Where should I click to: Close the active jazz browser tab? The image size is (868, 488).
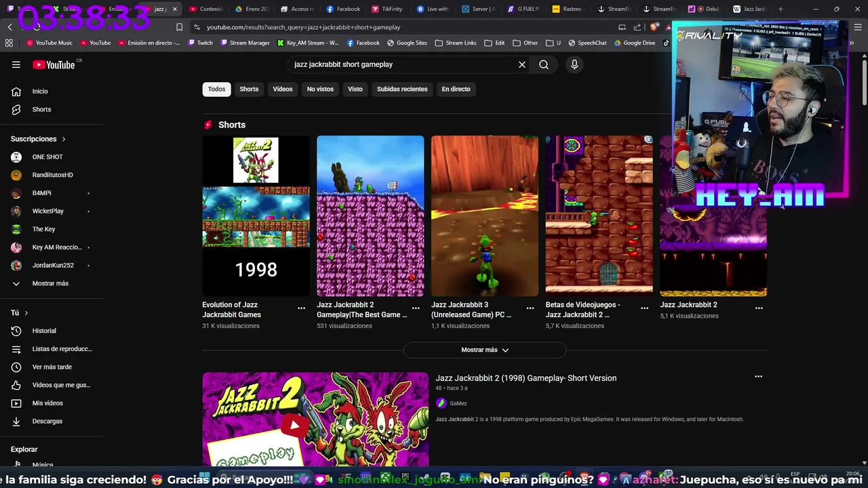[174, 9]
